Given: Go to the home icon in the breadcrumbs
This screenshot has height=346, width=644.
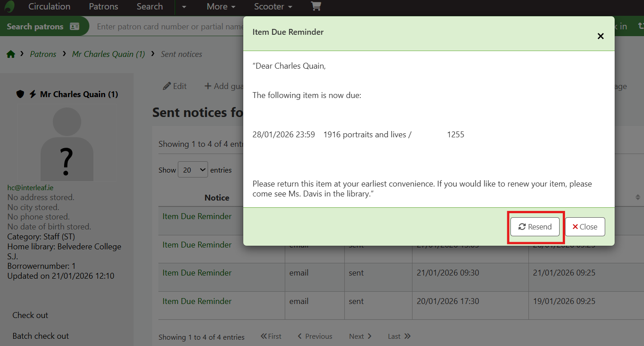Looking at the screenshot, I should [11, 54].
